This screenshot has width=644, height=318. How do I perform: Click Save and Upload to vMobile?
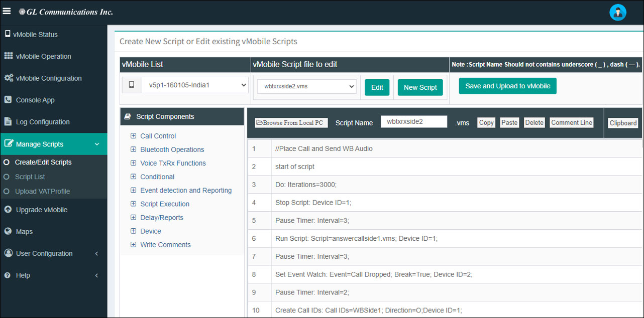tap(508, 86)
